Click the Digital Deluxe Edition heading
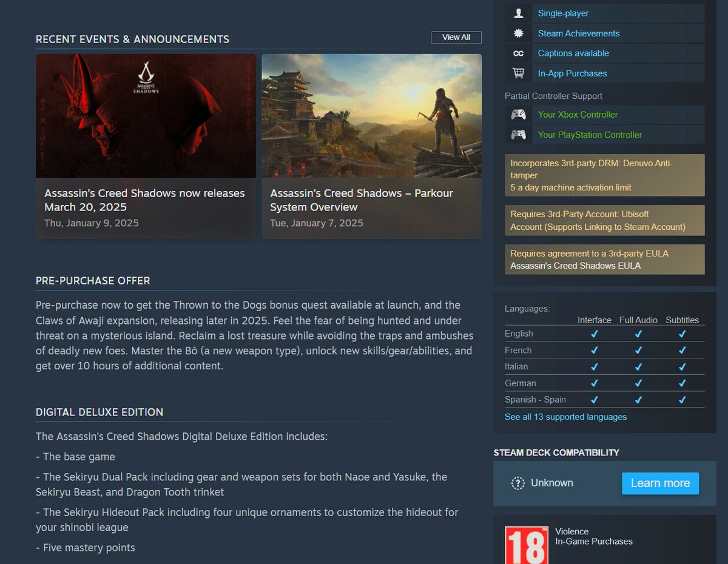728x564 pixels. [99, 412]
